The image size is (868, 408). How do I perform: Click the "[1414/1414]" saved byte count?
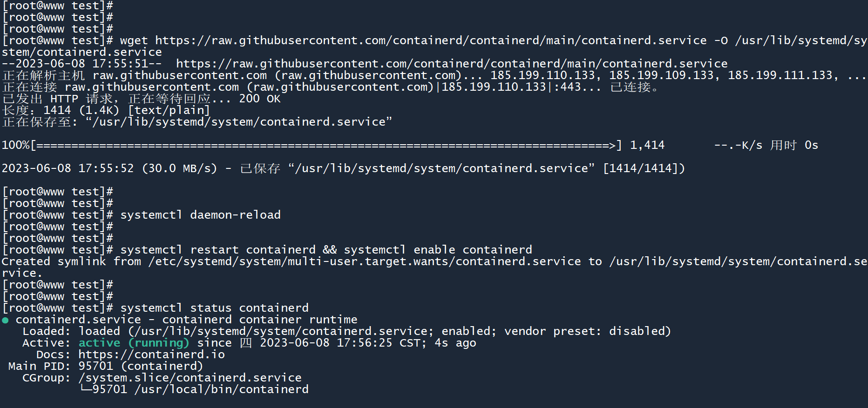pos(643,168)
